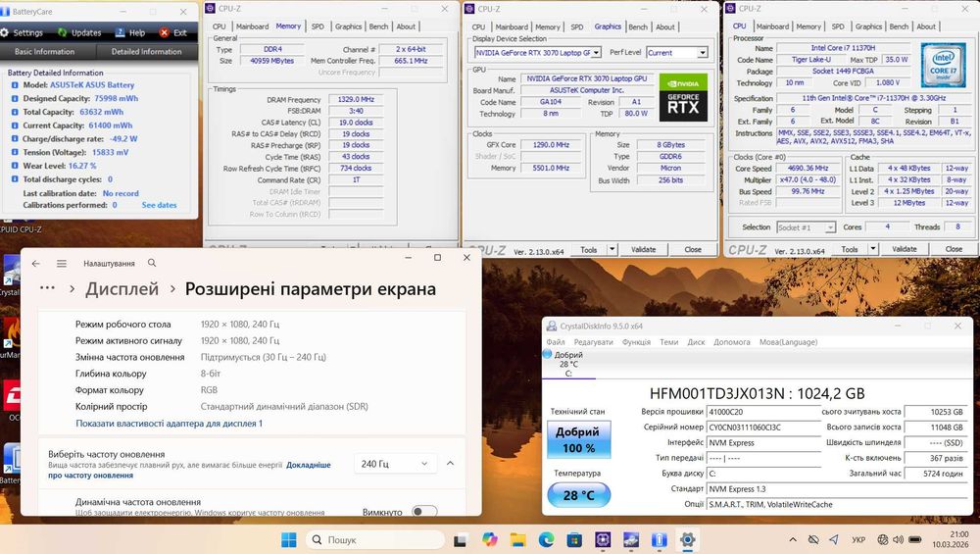Open the Файл menu in CrystalDiskInfo
Image resolution: width=980 pixels, height=554 pixels.
tap(555, 342)
